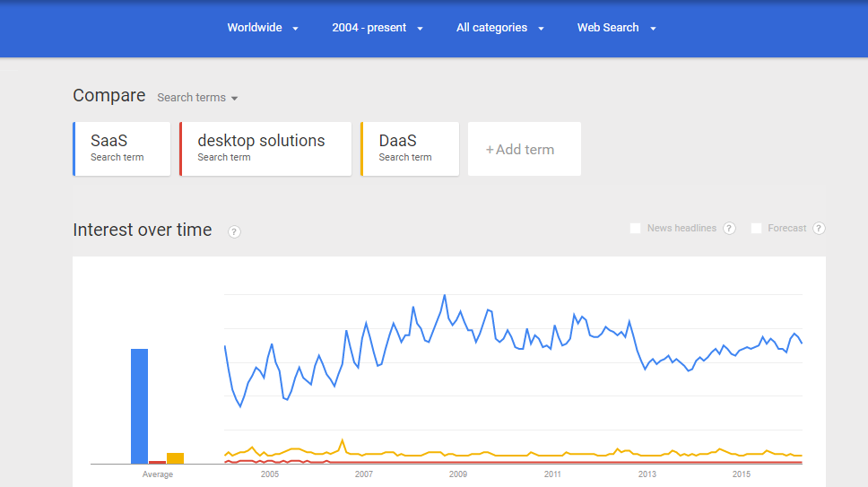Click the 2009 peak on SaaS line
The height and width of the screenshot is (487, 868).
click(x=445, y=296)
